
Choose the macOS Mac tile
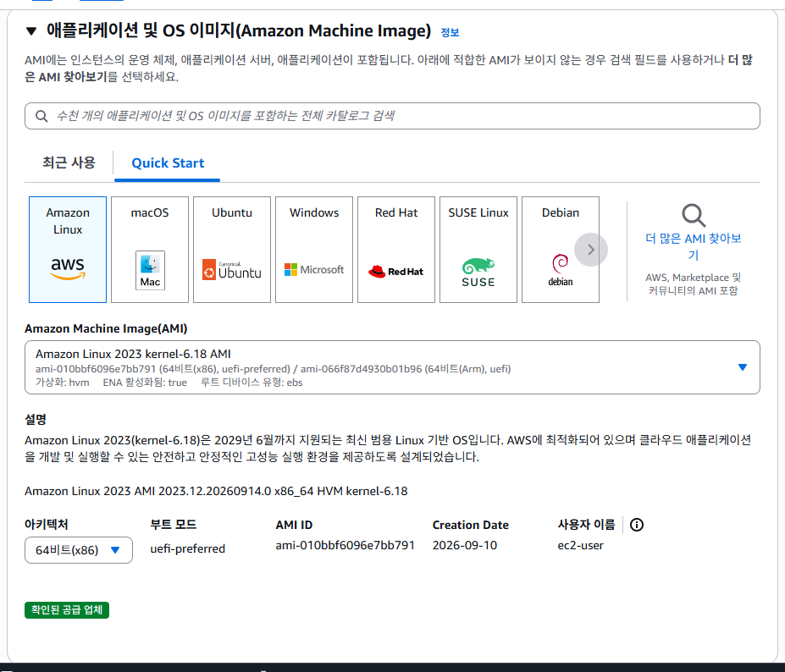(x=150, y=250)
